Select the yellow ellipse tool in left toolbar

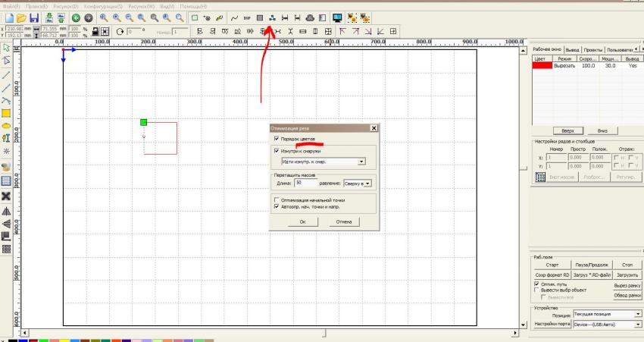6,125
